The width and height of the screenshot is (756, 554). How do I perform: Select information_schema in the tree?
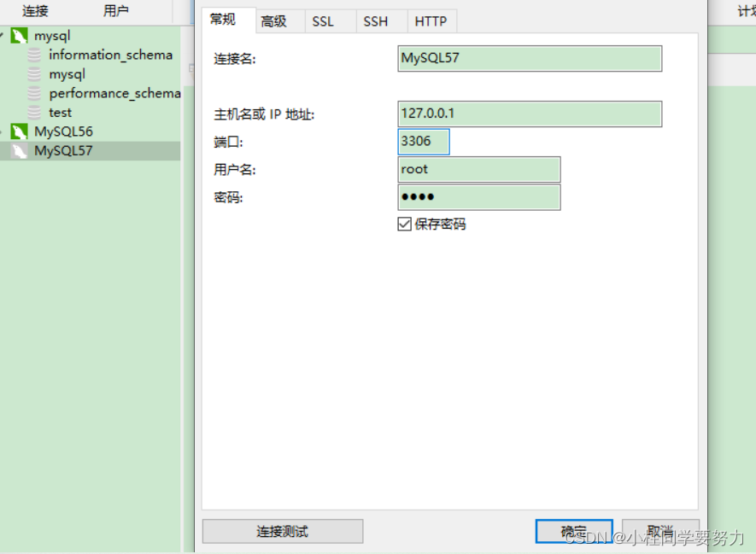110,55
